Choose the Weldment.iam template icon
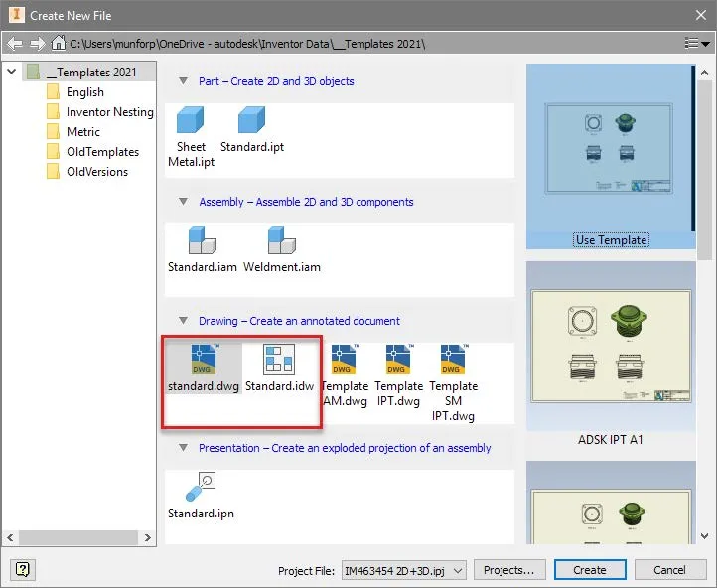Image resolution: width=717 pixels, height=588 pixels. 282,240
